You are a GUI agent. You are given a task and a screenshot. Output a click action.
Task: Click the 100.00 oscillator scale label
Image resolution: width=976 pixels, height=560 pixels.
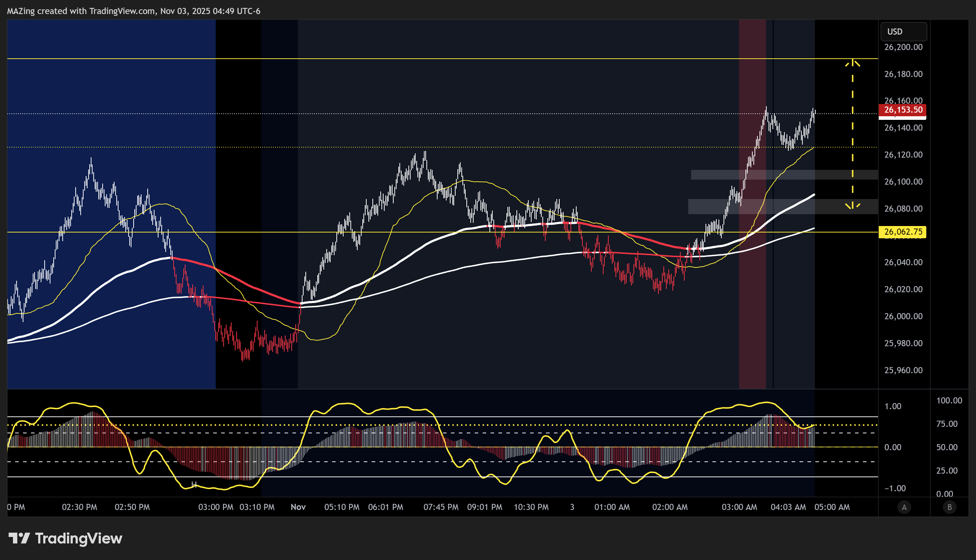pos(949,401)
